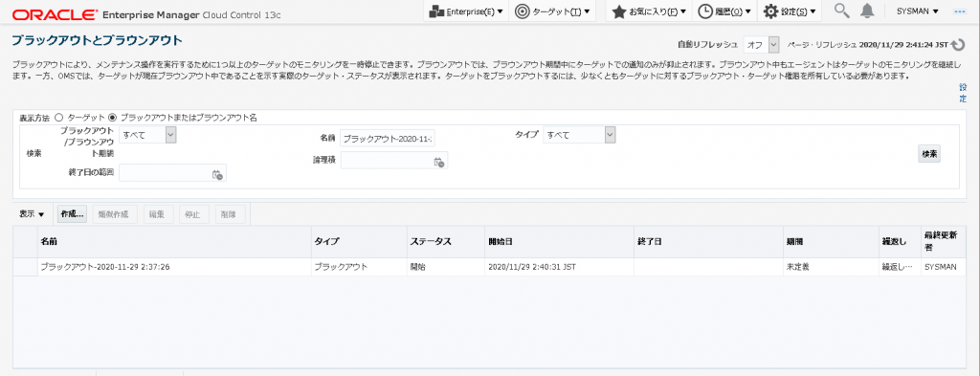This screenshot has height=376, width=980.
Task: Click the row selector cell of blackout row
Action: click(x=26, y=267)
